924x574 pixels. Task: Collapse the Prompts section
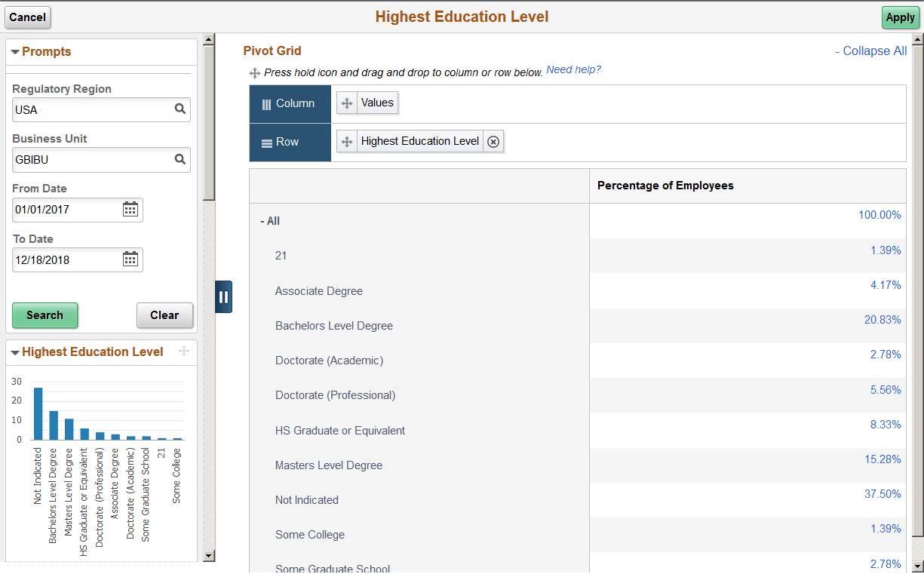coord(15,51)
